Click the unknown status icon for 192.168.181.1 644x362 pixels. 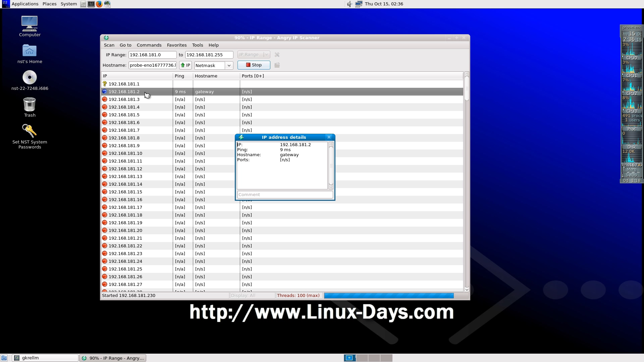coord(105,84)
